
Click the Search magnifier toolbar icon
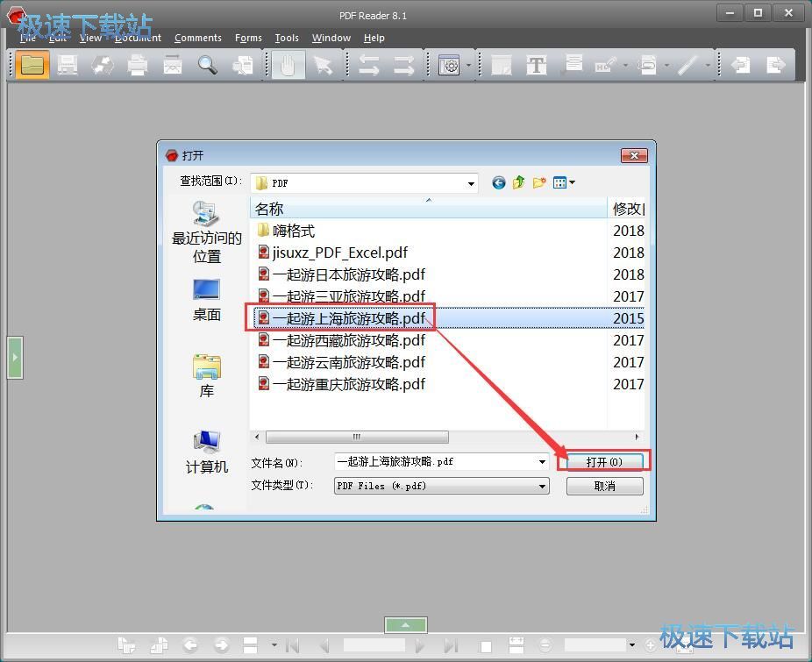click(x=207, y=64)
